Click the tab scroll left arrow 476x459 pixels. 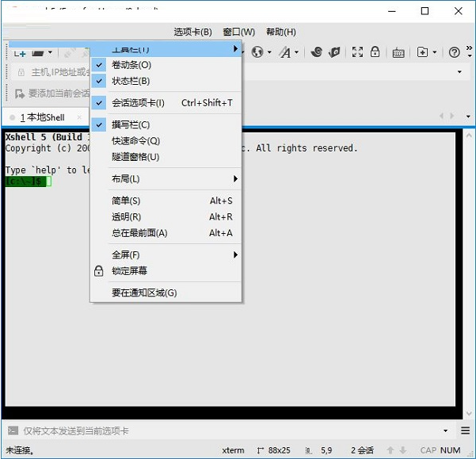click(441, 116)
